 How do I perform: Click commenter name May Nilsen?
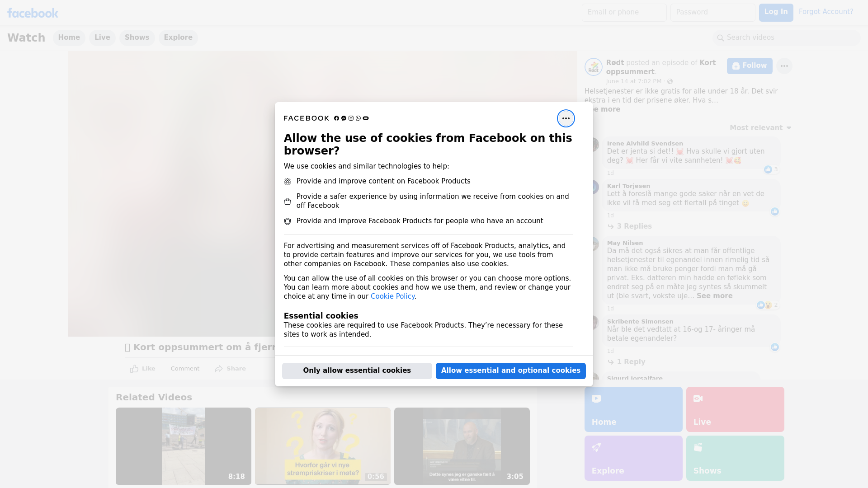[x=625, y=243]
